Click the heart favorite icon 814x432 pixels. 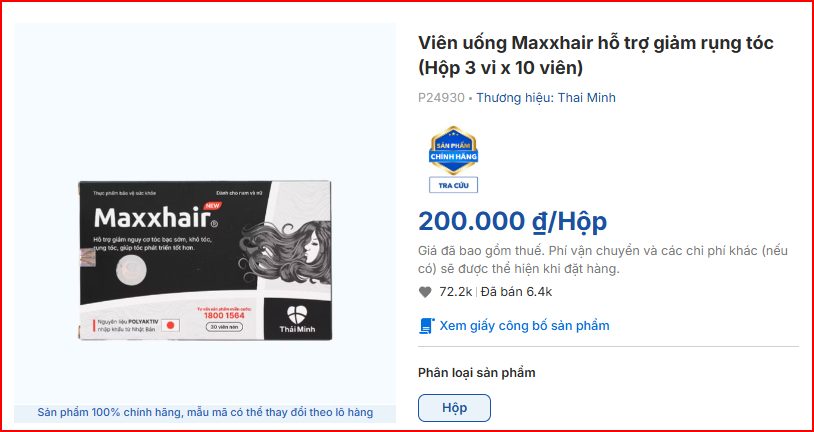[x=425, y=292]
